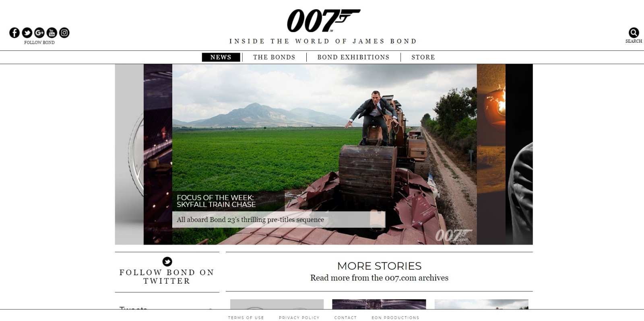Open The Bonds menu item
Viewport: 644px width, 321px height.
click(x=274, y=57)
